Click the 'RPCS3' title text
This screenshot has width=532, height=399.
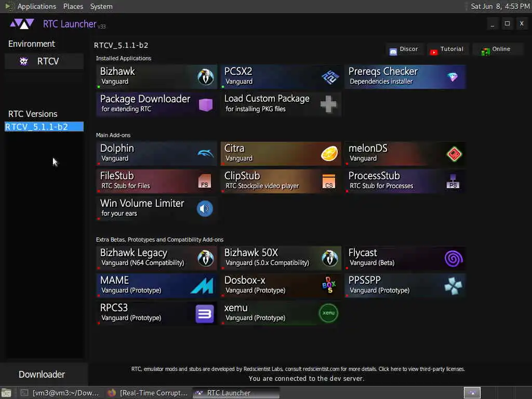tap(114, 308)
